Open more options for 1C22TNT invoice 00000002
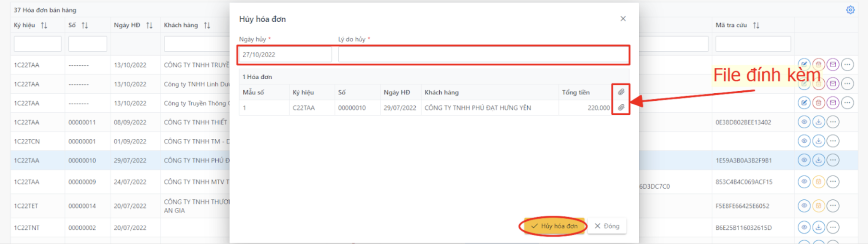Screen dimensions: 868x244 point(833,227)
